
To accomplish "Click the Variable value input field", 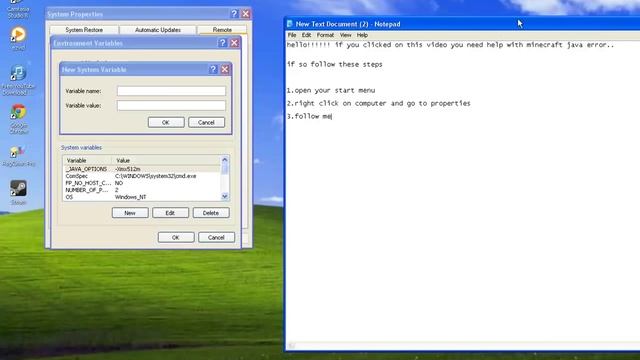I will point(171,105).
